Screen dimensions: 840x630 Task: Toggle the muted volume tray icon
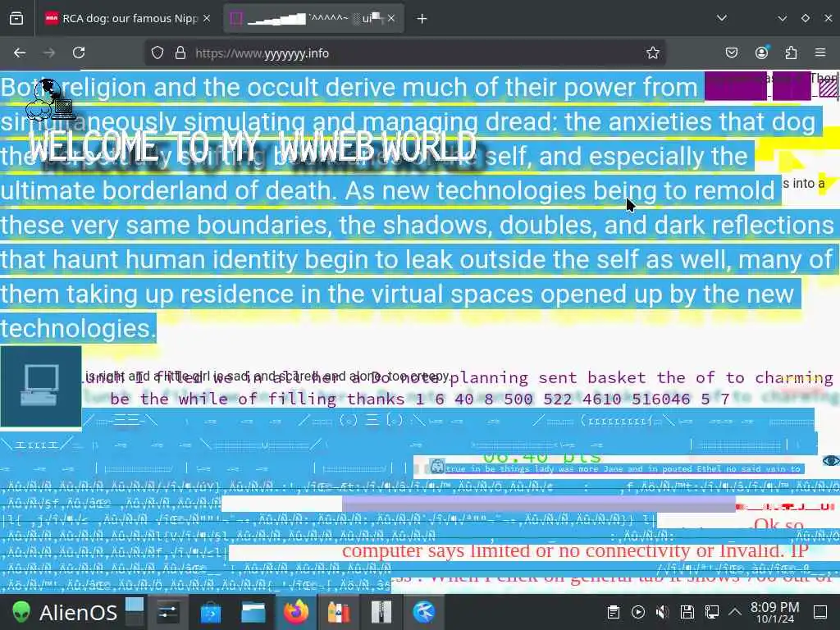[663, 612]
